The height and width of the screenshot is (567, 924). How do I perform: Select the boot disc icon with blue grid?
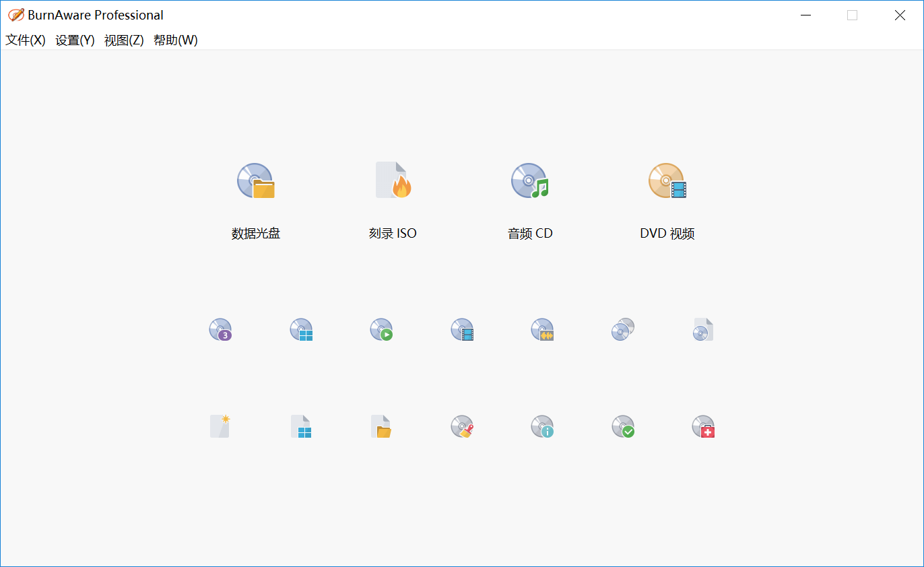(301, 329)
